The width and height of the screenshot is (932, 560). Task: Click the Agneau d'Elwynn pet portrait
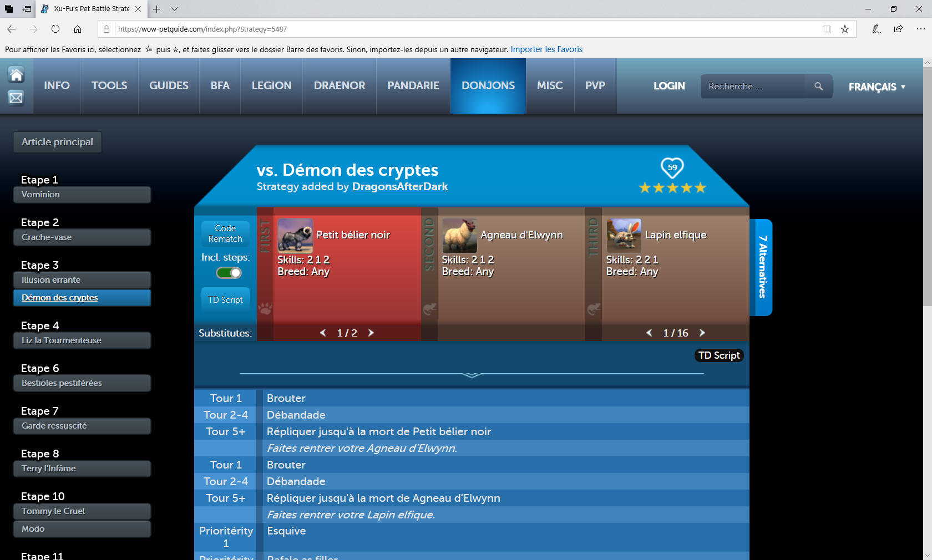point(459,235)
